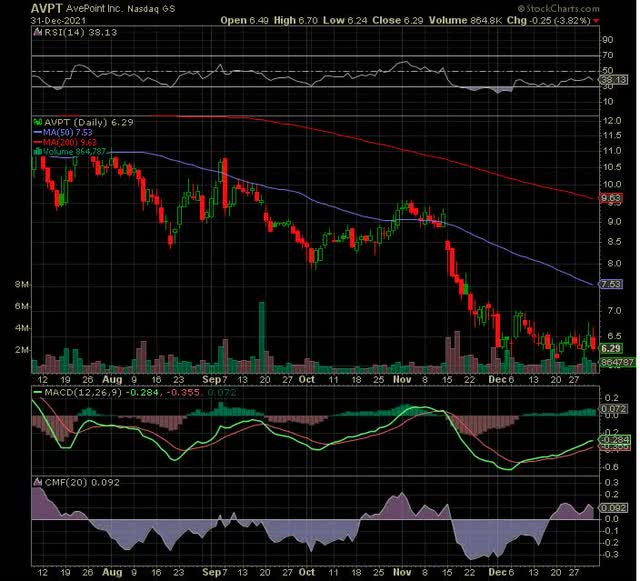The image size is (640, 581).
Task: Click the volume bars icon in the legend
Action: point(38,151)
